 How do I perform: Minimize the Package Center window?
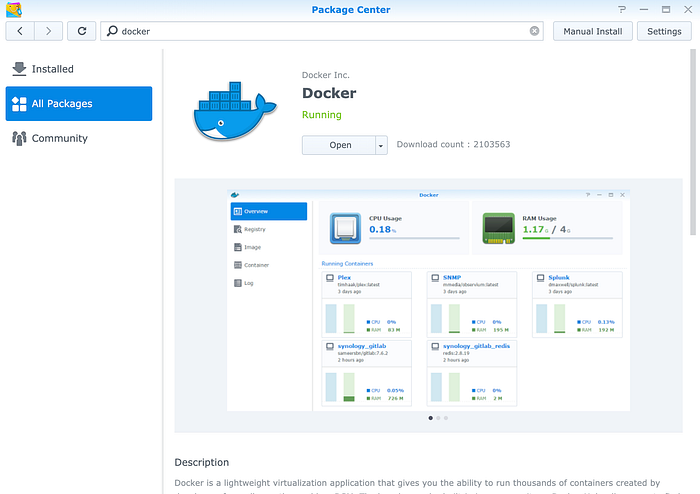pos(644,9)
